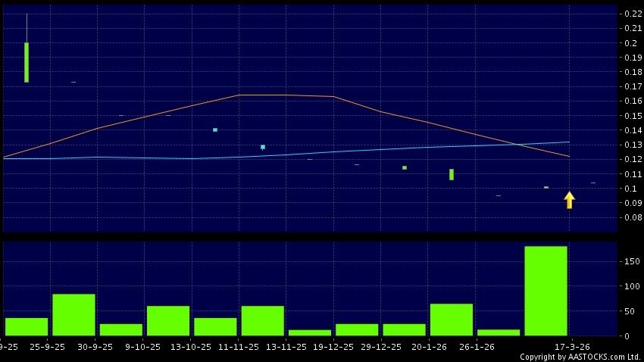Click the orange moving average line peak
The image size is (644, 362).
point(239,95)
